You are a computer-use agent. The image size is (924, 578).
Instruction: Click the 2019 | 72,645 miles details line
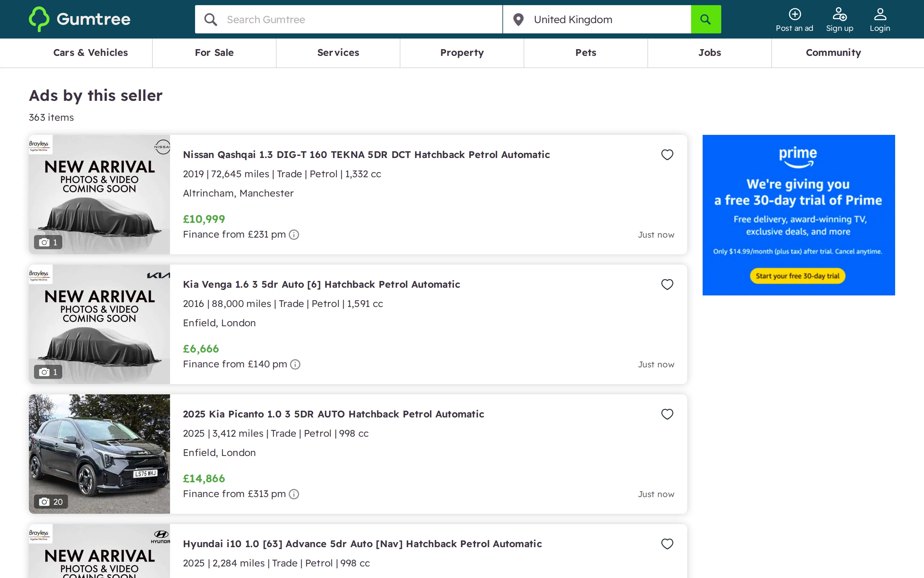282,174
